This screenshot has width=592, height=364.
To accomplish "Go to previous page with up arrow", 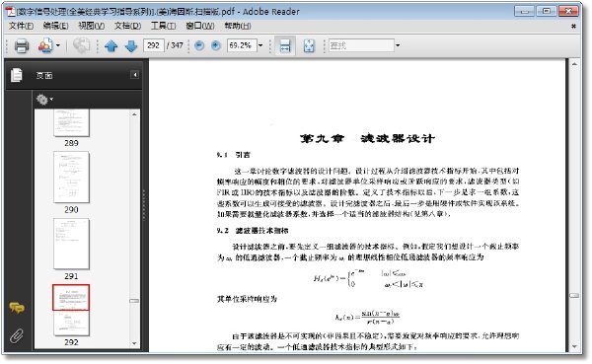I will 111,46.
